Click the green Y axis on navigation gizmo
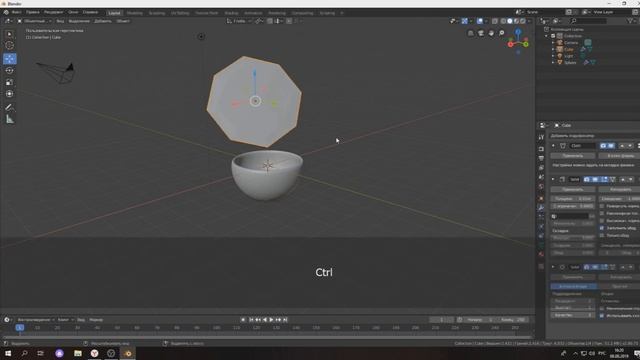 click(526, 44)
